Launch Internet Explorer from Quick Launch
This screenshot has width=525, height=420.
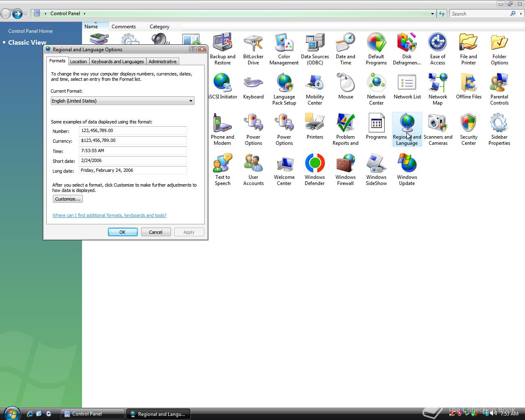30,414
